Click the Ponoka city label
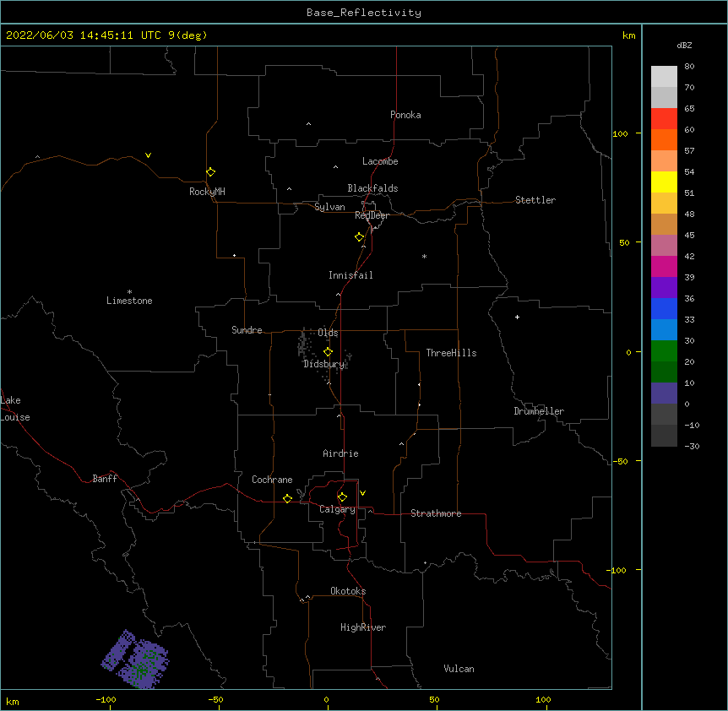Screen dimensions: 728x711 click(x=405, y=115)
